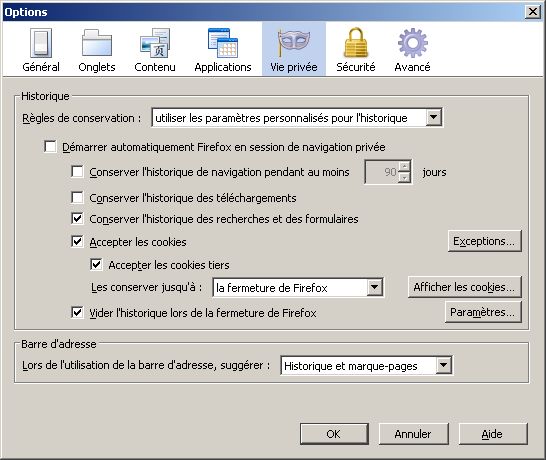Enable automatic private browsing session checkbox
The width and height of the screenshot is (546, 460).
[50, 147]
